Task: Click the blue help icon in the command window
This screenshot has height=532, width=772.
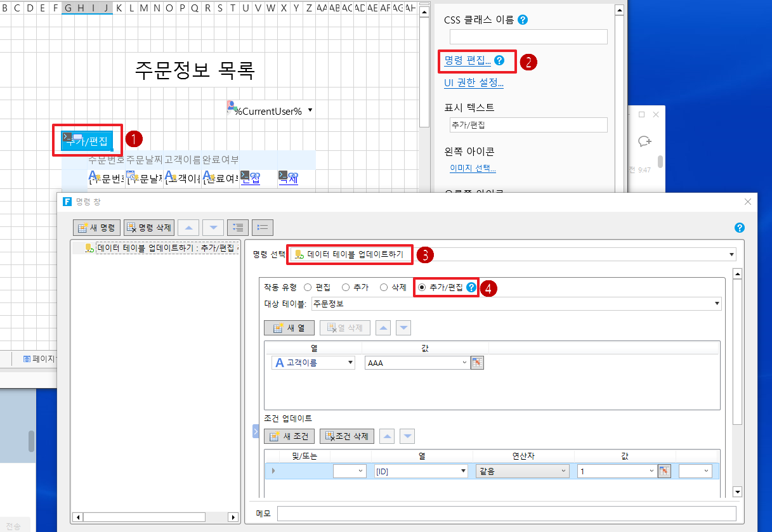Action: (739, 228)
